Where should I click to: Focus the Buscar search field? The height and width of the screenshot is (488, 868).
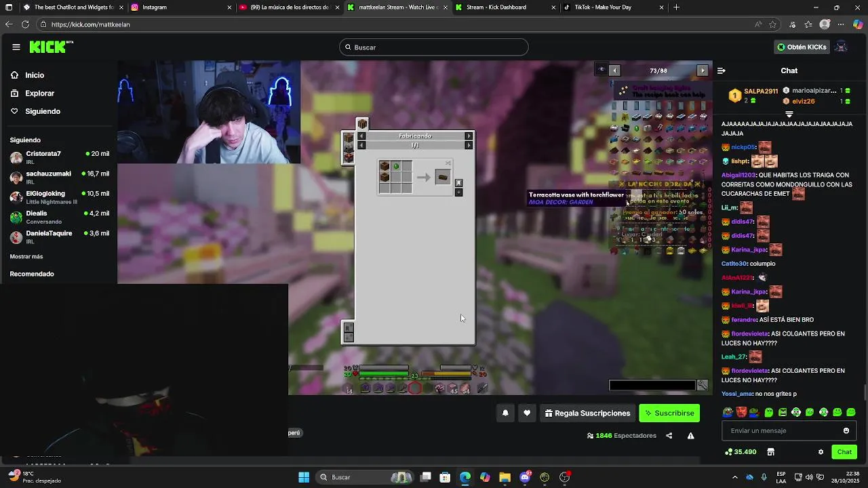point(434,47)
